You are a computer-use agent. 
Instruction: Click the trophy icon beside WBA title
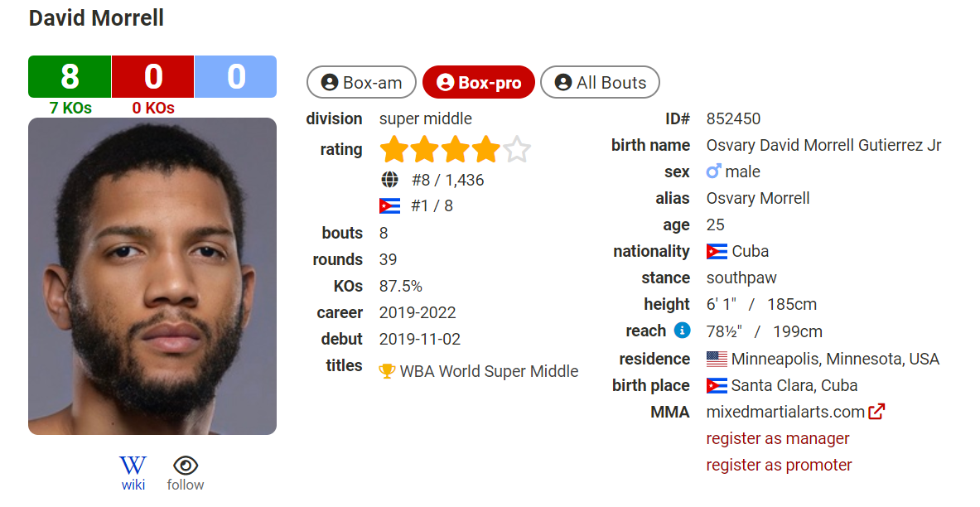(x=387, y=371)
